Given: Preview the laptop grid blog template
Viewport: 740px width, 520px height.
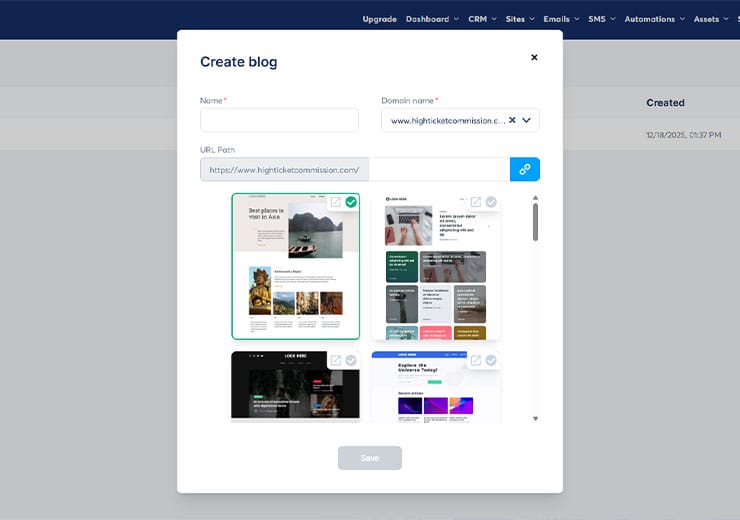Looking at the screenshot, I should pyautogui.click(x=476, y=202).
